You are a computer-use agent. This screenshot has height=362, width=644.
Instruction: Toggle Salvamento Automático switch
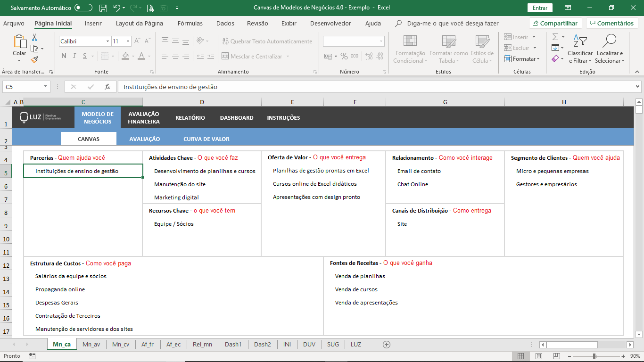tap(83, 8)
